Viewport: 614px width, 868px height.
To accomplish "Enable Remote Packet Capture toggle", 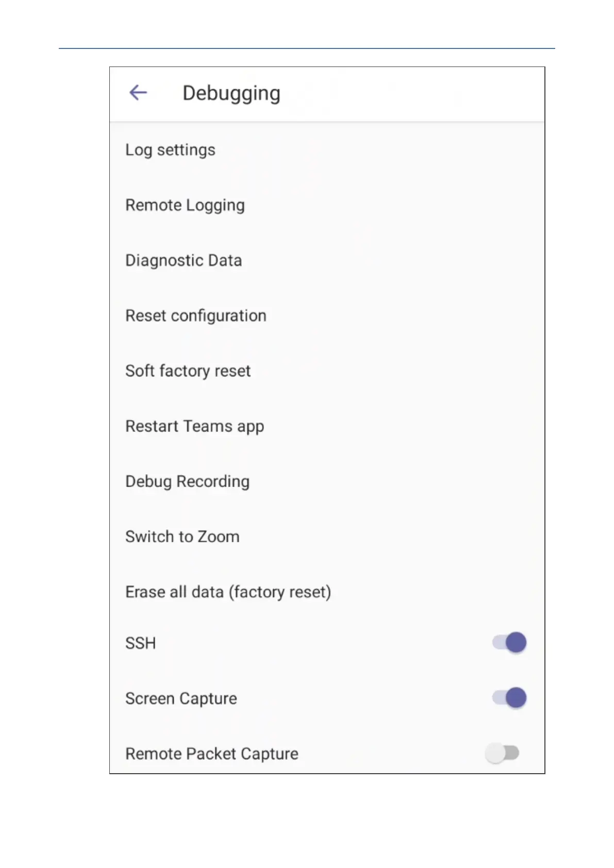I will 502,753.
